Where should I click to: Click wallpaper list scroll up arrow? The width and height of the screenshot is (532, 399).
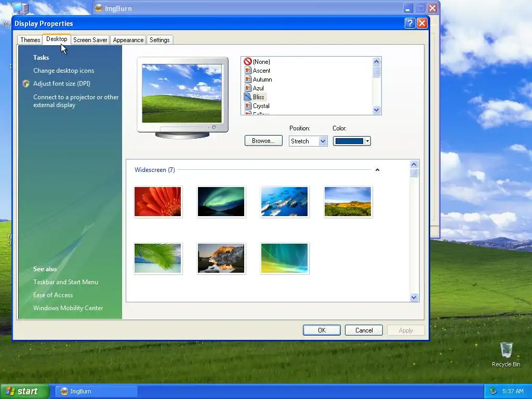[376, 61]
